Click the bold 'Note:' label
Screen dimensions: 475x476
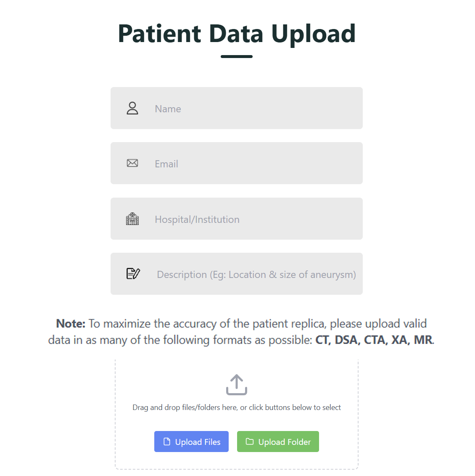click(x=71, y=324)
